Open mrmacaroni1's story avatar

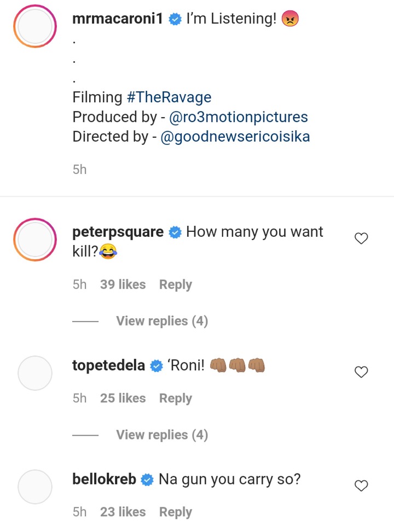pyautogui.click(x=35, y=26)
